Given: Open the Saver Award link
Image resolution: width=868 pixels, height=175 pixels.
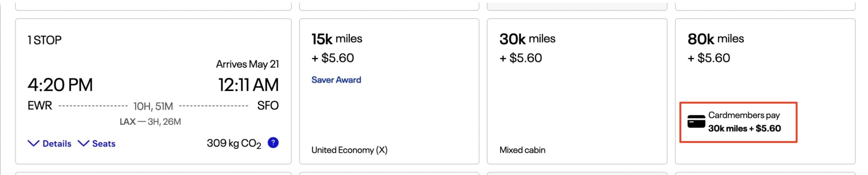Looking at the screenshot, I should coord(336,80).
